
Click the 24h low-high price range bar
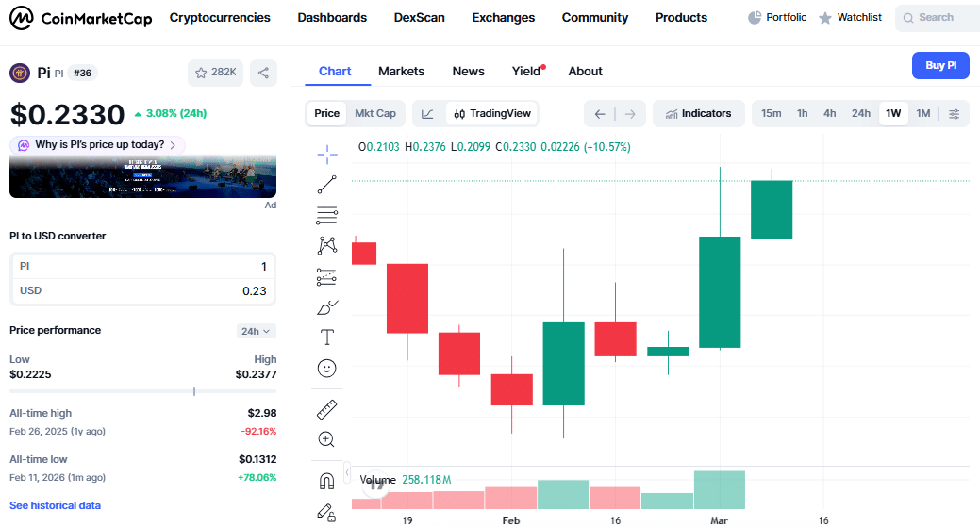click(x=142, y=391)
